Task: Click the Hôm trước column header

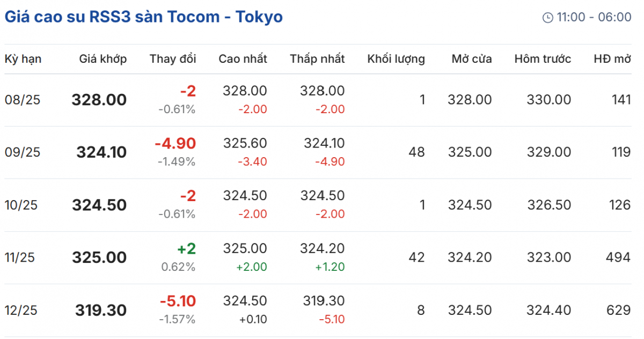Action: (543, 59)
